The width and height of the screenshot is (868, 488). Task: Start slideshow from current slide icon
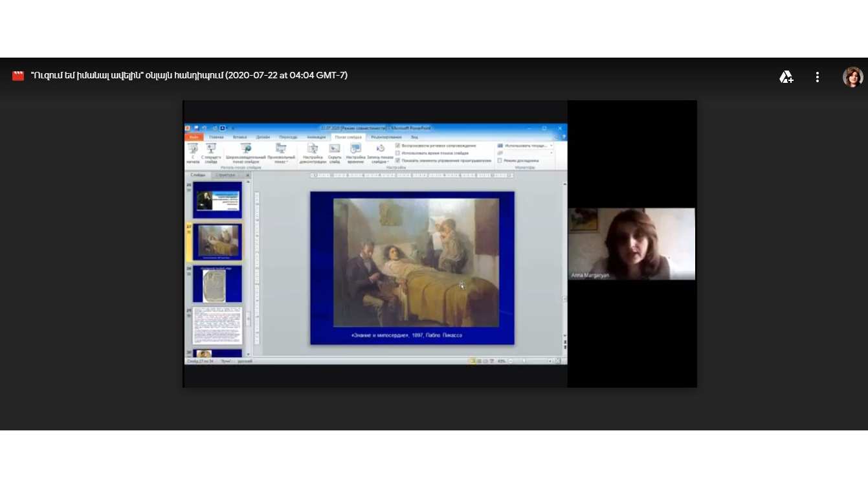click(x=211, y=150)
